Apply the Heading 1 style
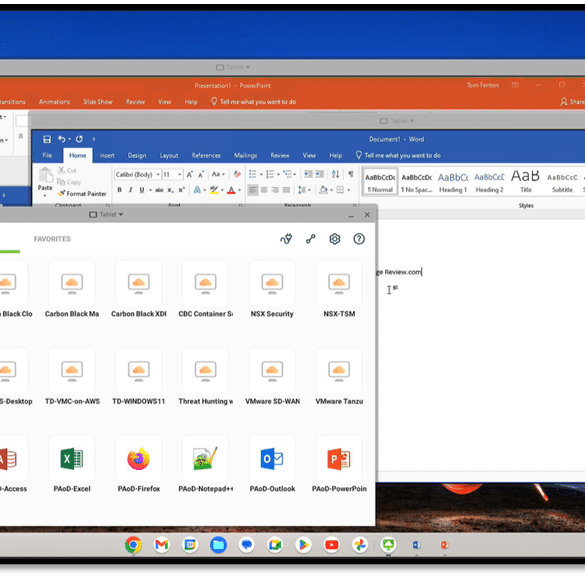 tap(453, 182)
